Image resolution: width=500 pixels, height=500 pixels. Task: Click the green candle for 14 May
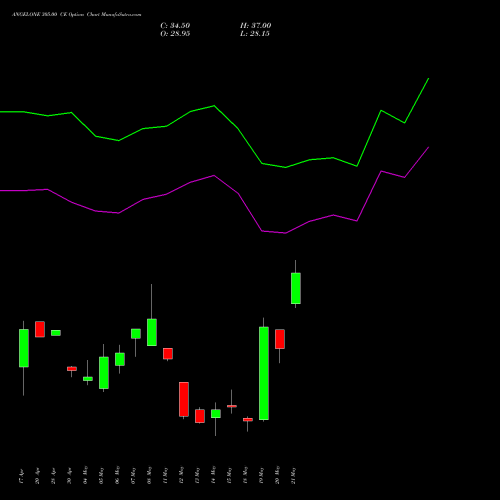(x=216, y=414)
